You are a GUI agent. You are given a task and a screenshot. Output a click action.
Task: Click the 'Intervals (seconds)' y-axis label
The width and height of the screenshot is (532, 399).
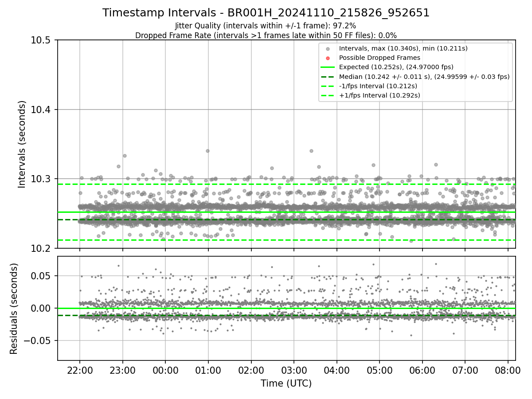pos(22,144)
